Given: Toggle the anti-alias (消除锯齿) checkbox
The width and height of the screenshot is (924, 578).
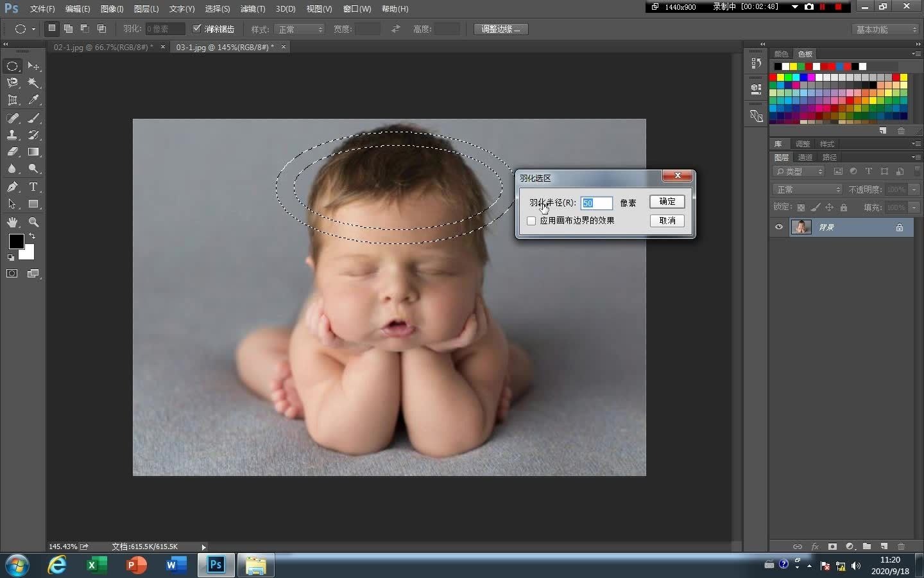Looking at the screenshot, I should pyautogui.click(x=197, y=29).
